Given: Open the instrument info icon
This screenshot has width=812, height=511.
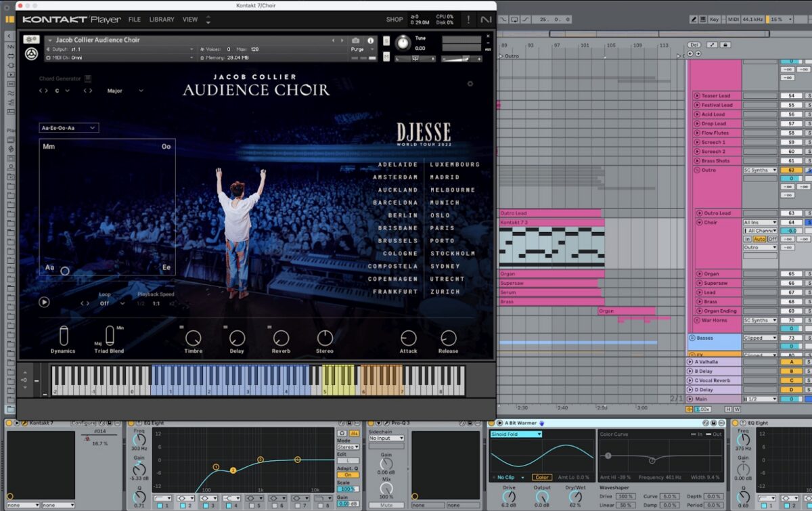Looking at the screenshot, I should point(370,41).
